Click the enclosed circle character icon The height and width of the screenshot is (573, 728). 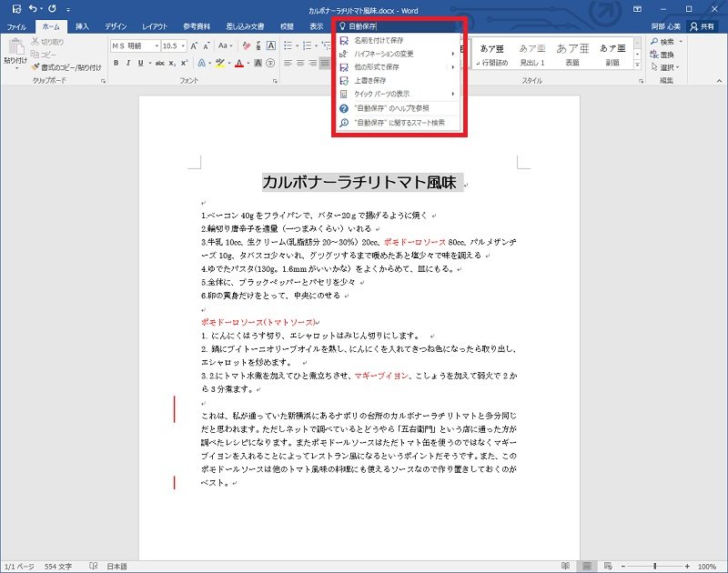tap(270, 63)
